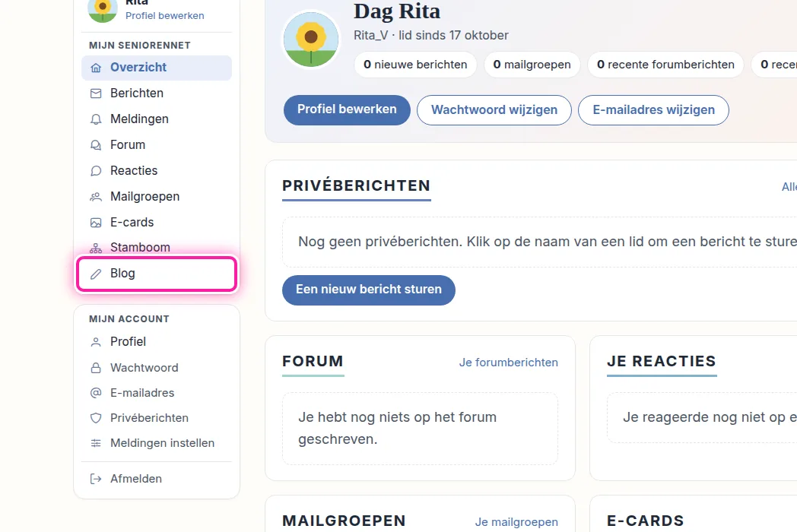Open the Forum sidebar entry
797x532 pixels.
(157, 145)
